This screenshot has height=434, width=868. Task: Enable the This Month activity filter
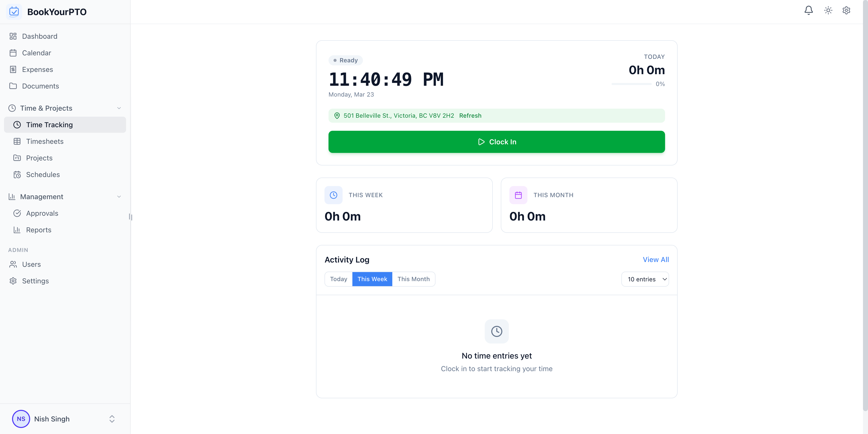414,279
